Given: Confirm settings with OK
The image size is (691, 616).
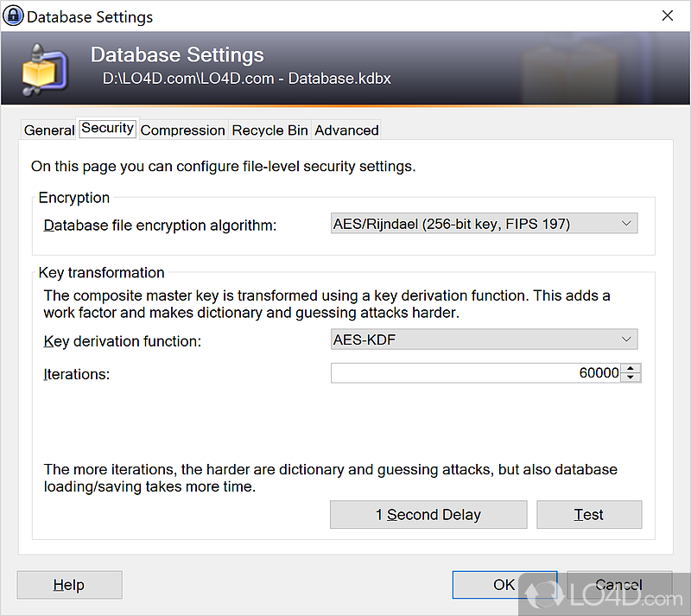Looking at the screenshot, I should pyautogui.click(x=504, y=585).
